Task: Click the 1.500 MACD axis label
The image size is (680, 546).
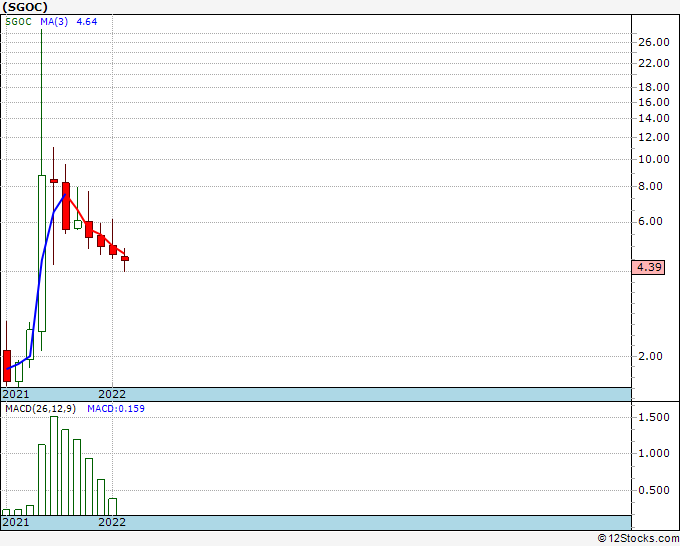Action: coord(654,417)
